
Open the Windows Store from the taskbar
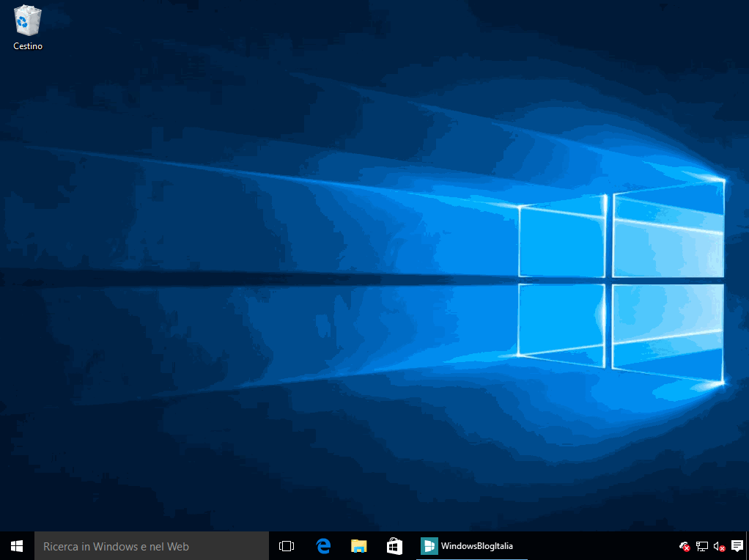[x=394, y=545]
